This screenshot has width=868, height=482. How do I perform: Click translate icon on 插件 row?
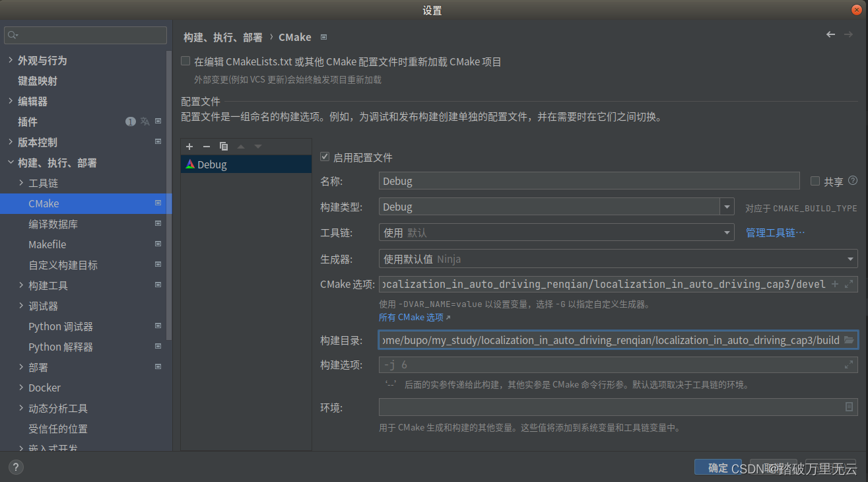145,121
